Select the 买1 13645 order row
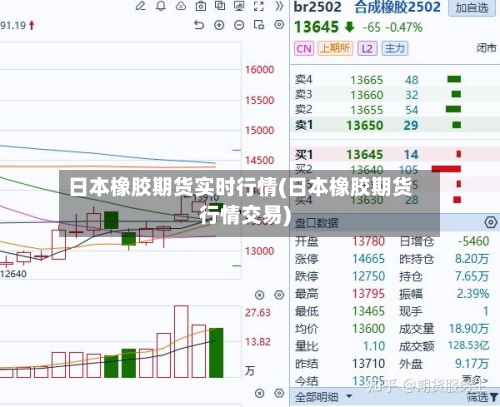The width and height of the screenshot is (500, 407). click(395, 154)
